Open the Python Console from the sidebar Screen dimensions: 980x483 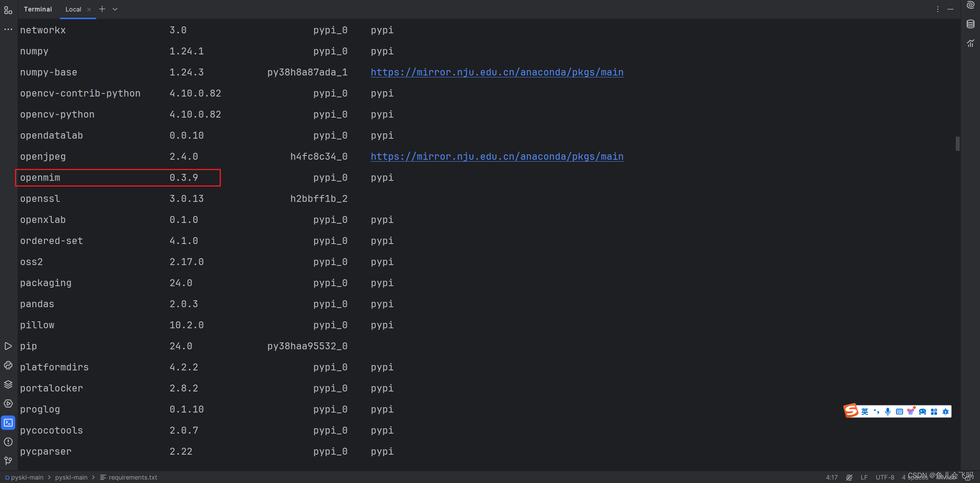pos(8,365)
